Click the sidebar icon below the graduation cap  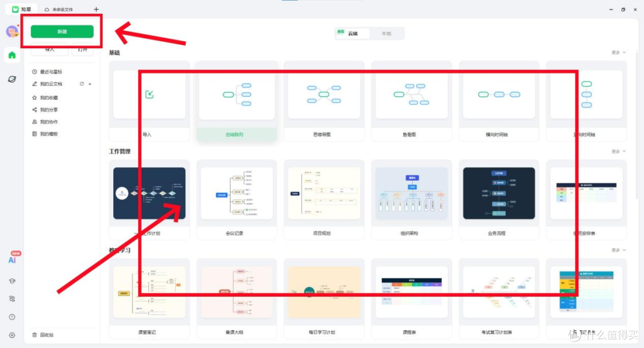[12, 299]
